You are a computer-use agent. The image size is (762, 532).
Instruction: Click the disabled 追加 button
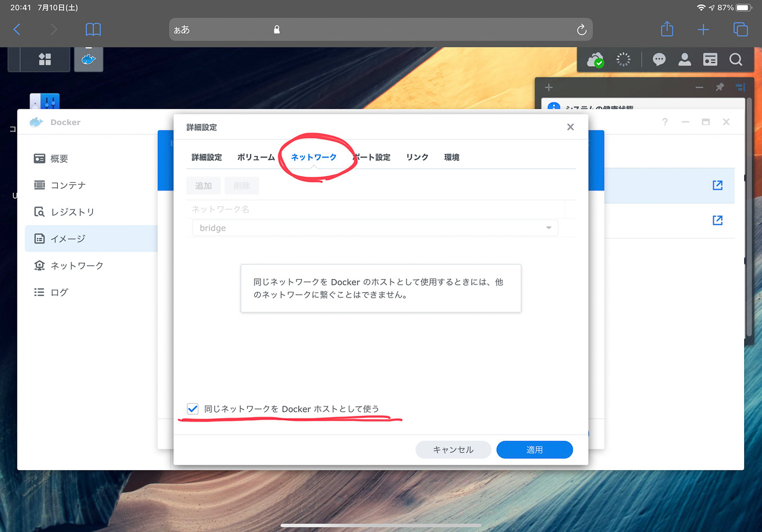click(x=204, y=186)
